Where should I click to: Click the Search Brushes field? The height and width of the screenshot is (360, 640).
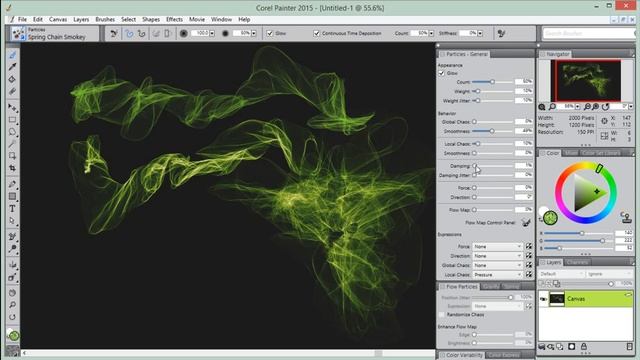point(589,33)
